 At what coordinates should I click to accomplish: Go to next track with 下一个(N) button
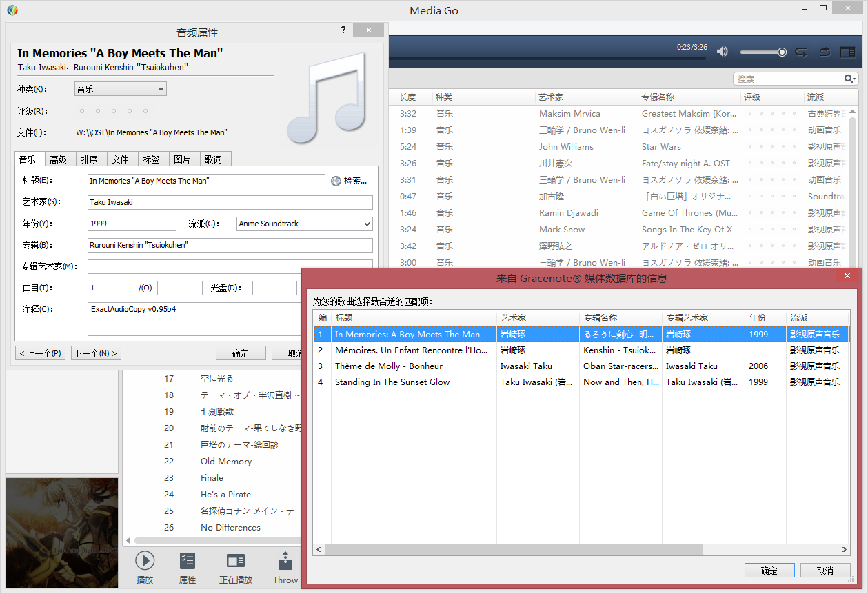point(96,353)
